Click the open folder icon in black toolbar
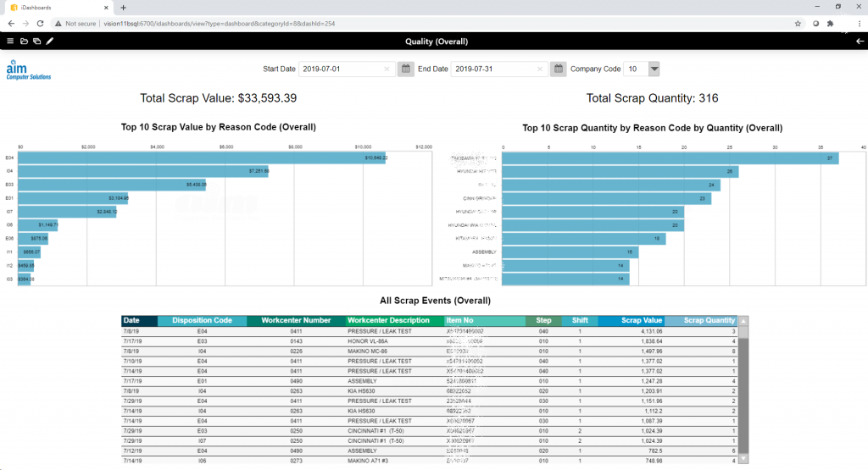The width and height of the screenshot is (868, 470). click(24, 41)
